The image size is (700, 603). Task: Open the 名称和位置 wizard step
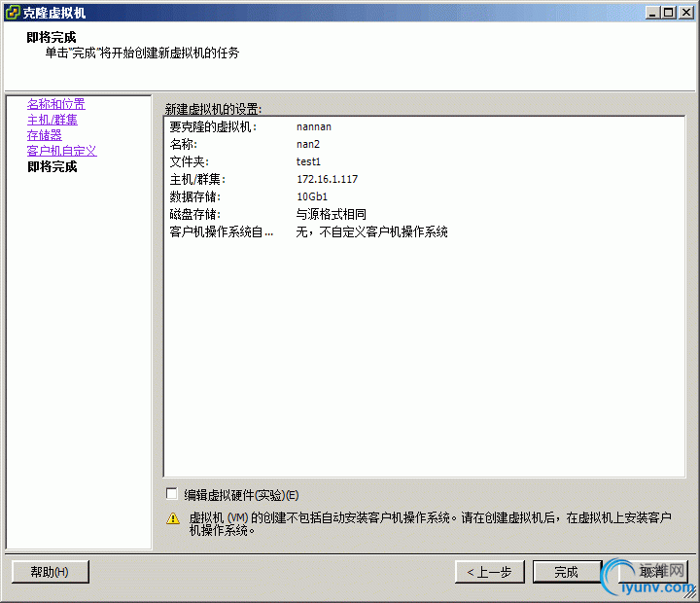click(x=55, y=104)
